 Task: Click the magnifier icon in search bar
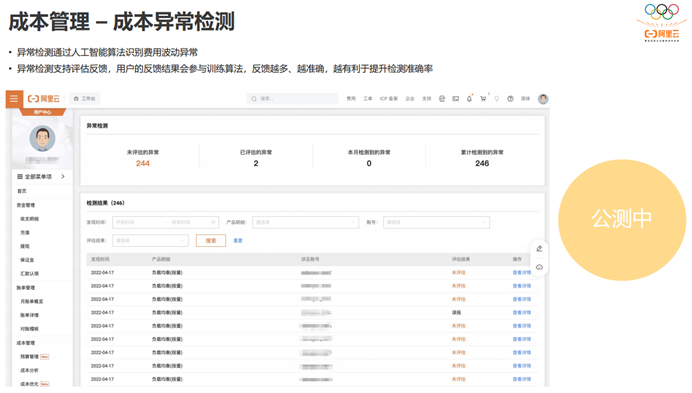coord(254,99)
